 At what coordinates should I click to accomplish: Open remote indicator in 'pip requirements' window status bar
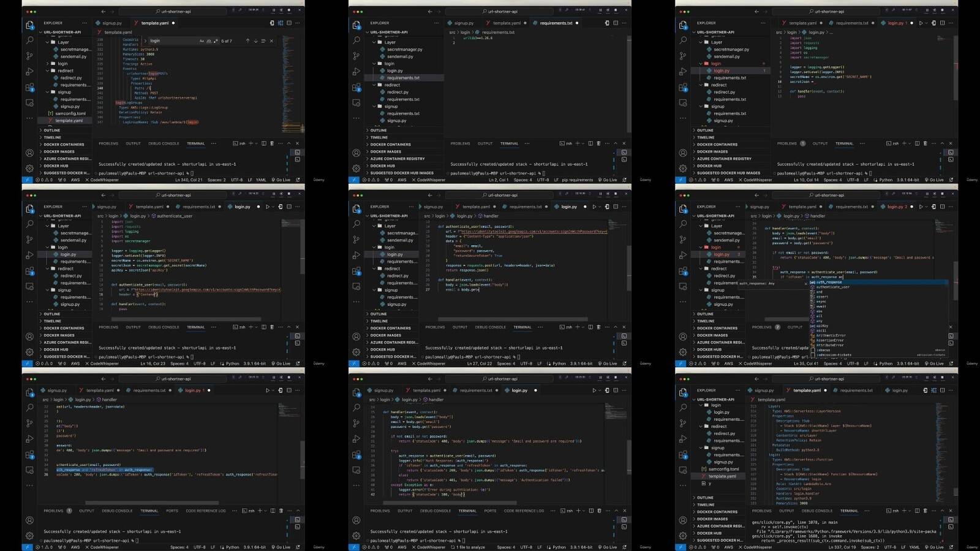(353, 180)
